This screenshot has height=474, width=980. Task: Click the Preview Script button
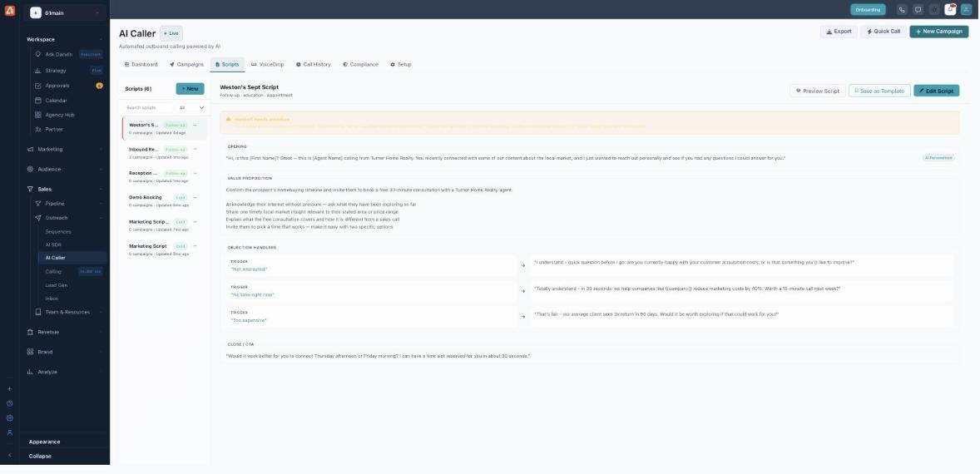click(x=818, y=91)
